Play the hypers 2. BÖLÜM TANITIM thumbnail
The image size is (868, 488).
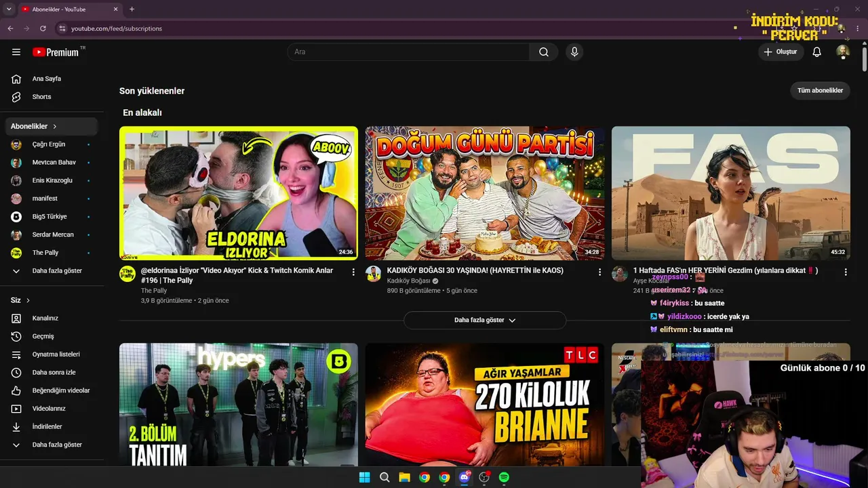click(x=239, y=405)
